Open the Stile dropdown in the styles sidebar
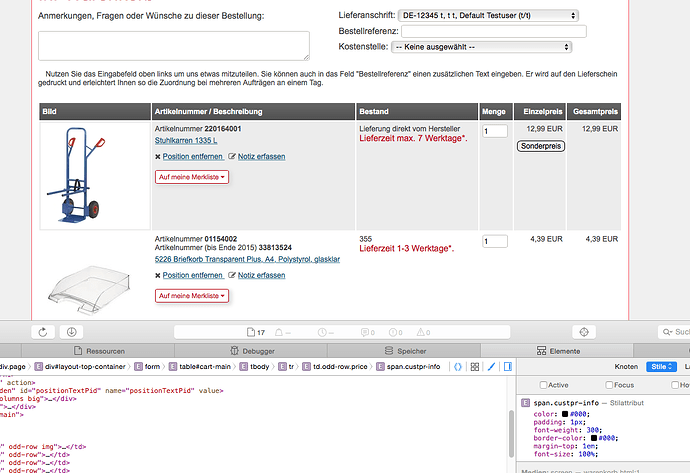This screenshot has height=473, width=690. tap(660, 367)
